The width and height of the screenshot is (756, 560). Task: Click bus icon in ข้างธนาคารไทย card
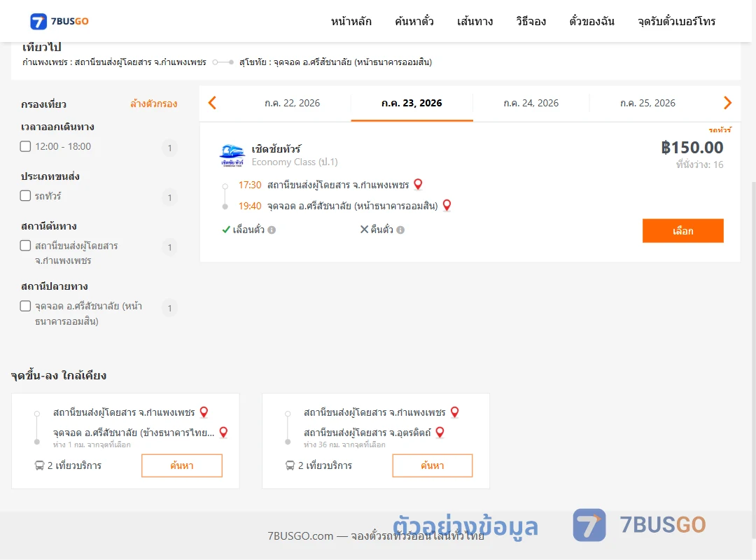(x=39, y=465)
